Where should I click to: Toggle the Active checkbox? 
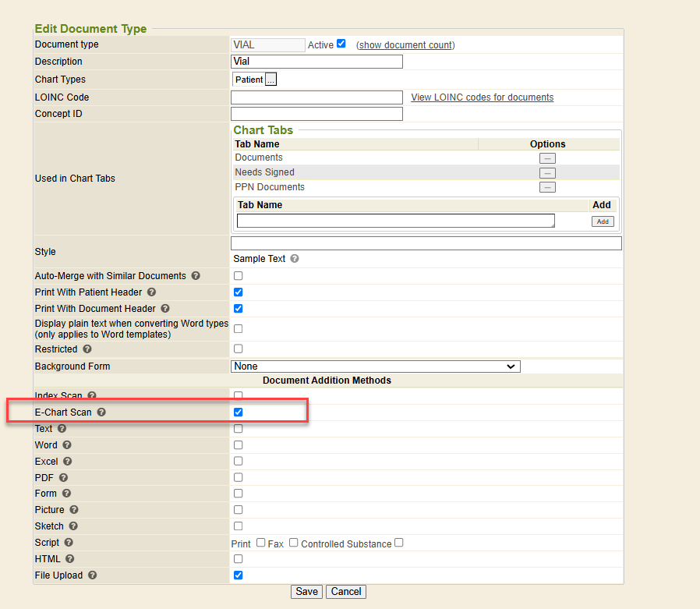coord(341,44)
